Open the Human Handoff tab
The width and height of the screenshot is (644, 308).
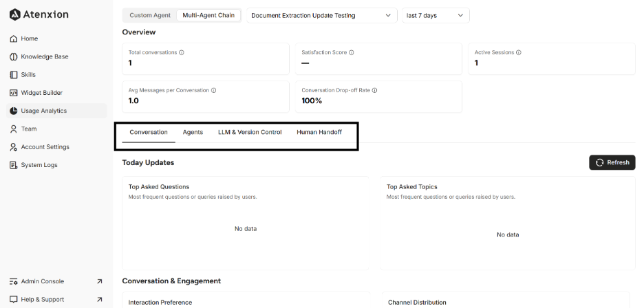coord(319,132)
